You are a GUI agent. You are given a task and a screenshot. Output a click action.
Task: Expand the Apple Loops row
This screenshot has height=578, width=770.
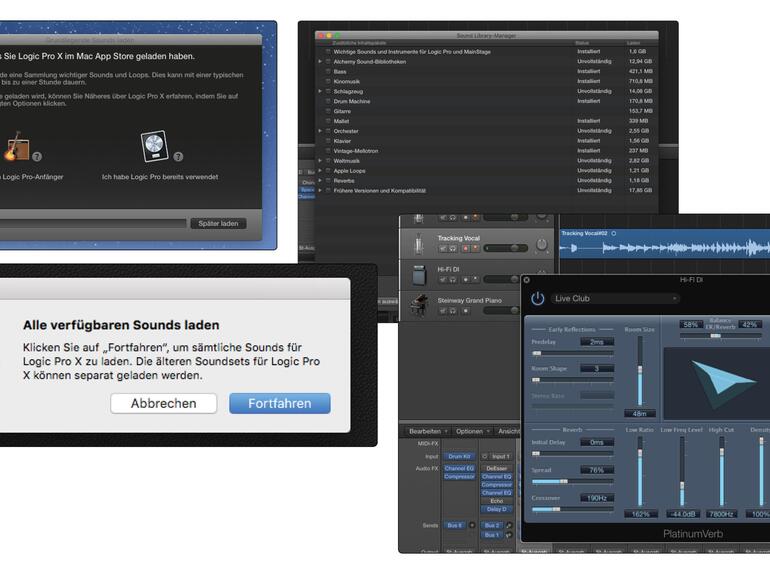(320, 170)
